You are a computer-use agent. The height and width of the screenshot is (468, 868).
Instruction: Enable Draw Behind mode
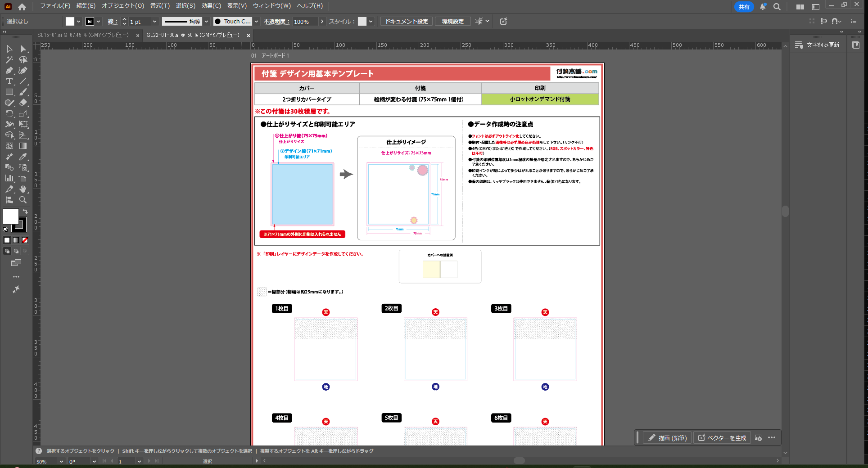tap(16, 251)
